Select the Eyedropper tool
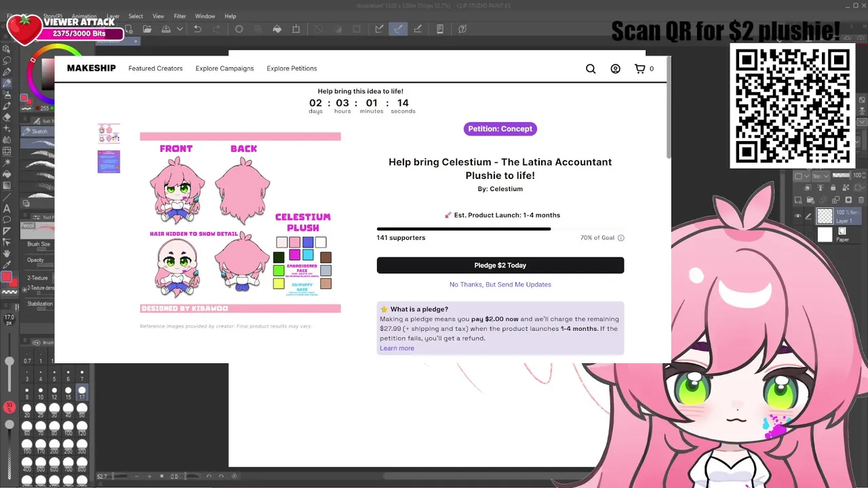The height and width of the screenshot is (488, 868). [7, 264]
